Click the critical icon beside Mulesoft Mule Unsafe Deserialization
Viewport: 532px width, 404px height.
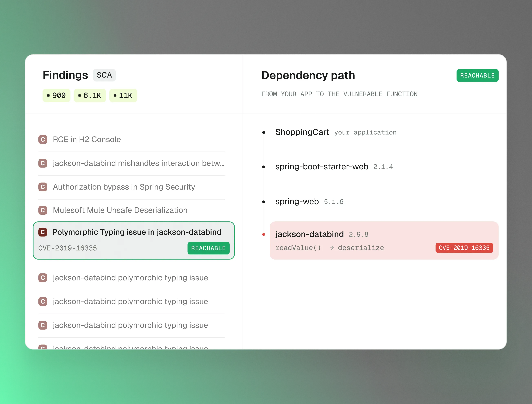pos(43,210)
